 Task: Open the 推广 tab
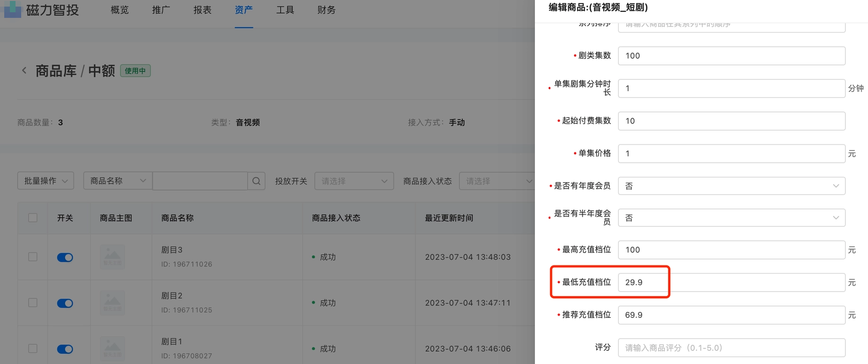coord(161,10)
